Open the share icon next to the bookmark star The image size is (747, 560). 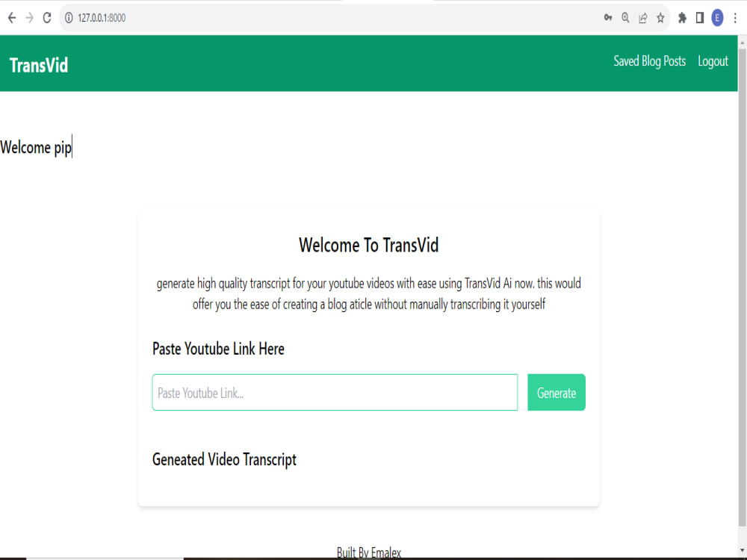click(x=643, y=17)
